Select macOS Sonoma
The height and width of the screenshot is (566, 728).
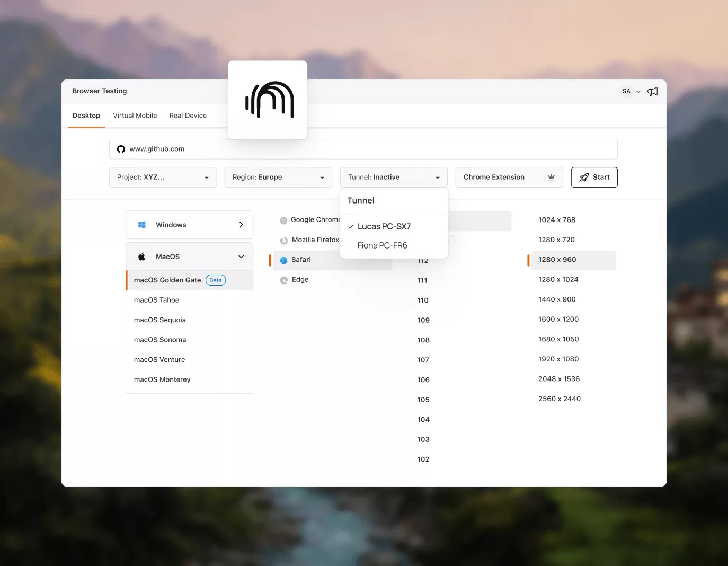160,340
